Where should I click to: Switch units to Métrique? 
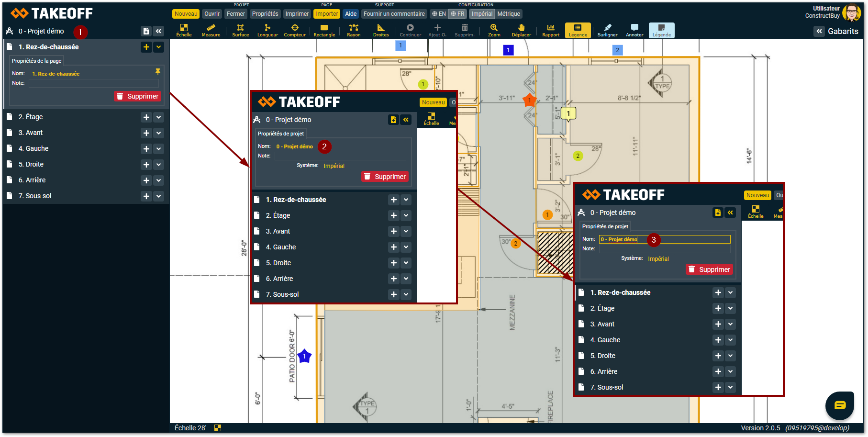[x=509, y=14]
